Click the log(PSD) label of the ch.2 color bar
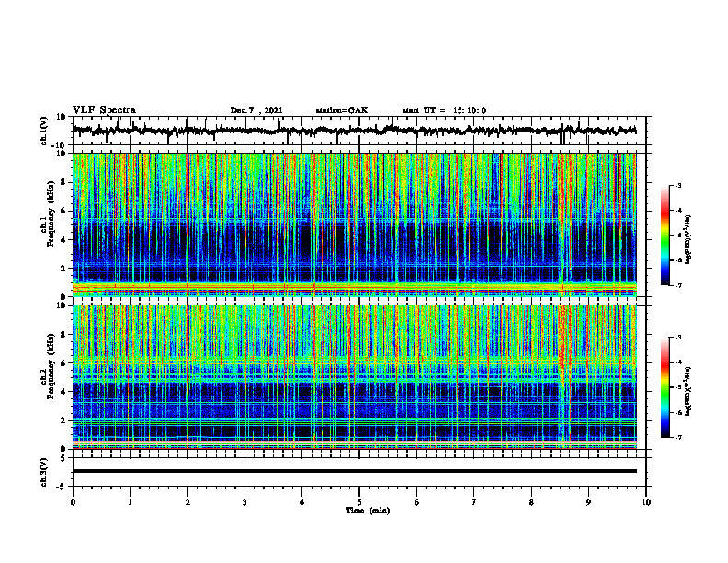The width and height of the screenshot is (728, 563). pos(688,391)
